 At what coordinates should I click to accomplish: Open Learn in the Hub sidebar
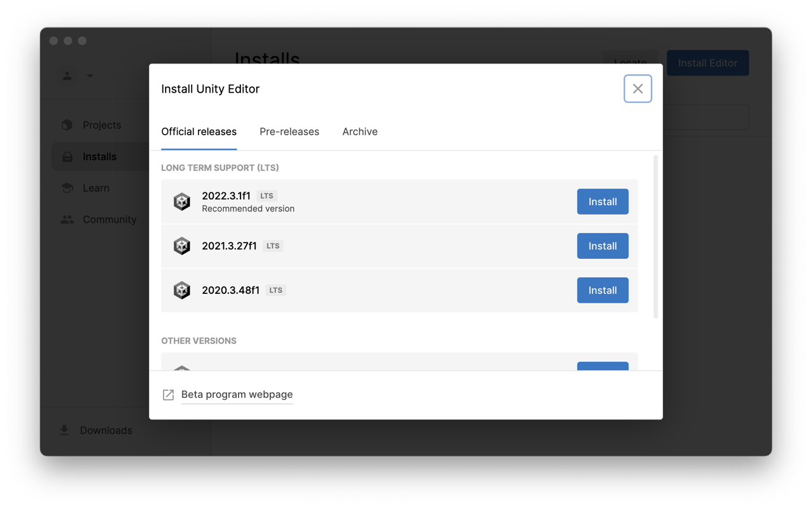coord(95,188)
